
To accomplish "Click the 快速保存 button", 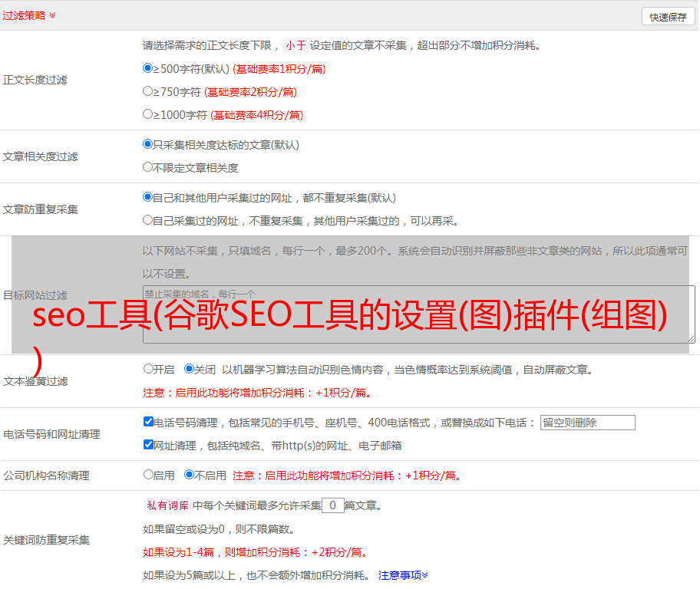I will click(x=668, y=17).
